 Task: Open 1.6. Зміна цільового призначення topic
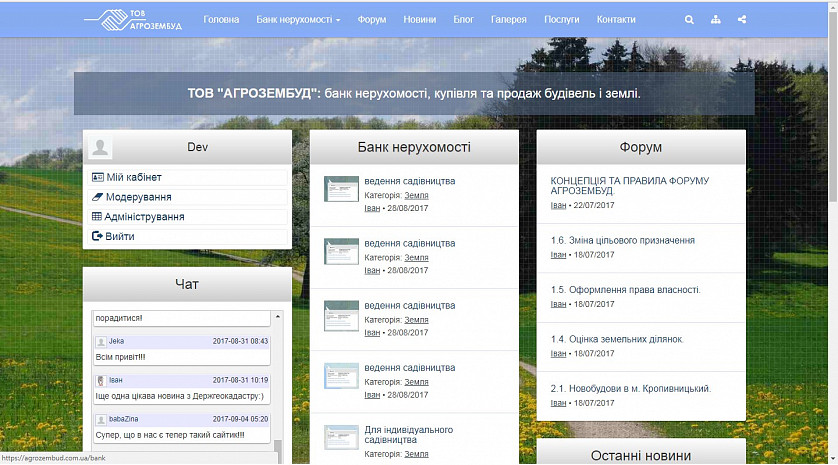point(623,241)
